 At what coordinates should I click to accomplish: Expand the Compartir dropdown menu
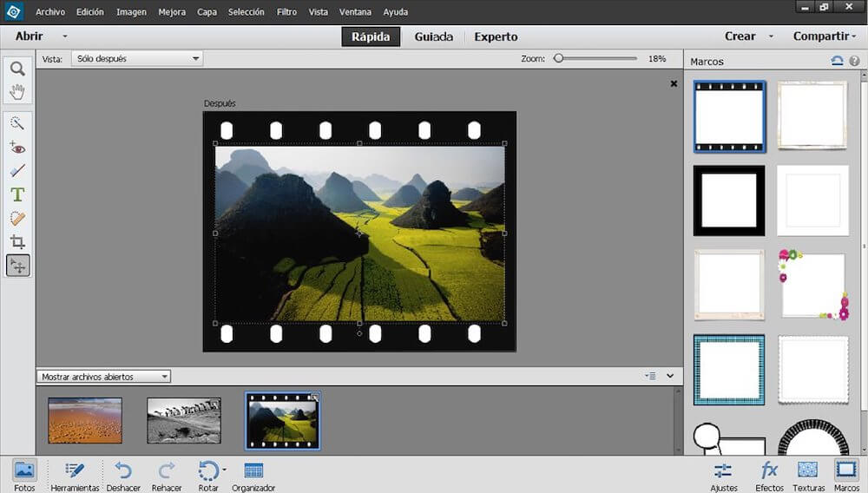[824, 36]
